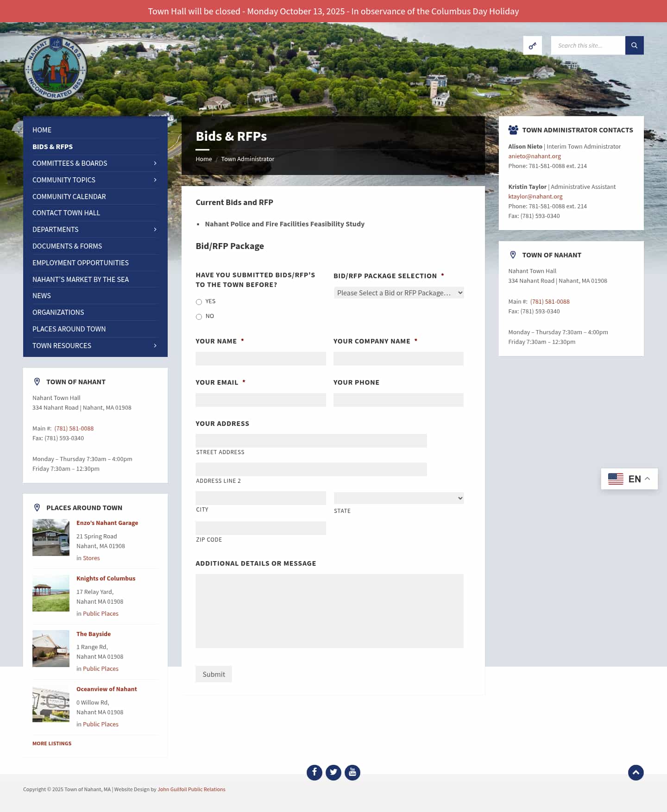This screenshot has height=812, width=667.
Task: Click the Nahant town seal logo
Action: pyautogui.click(x=56, y=68)
